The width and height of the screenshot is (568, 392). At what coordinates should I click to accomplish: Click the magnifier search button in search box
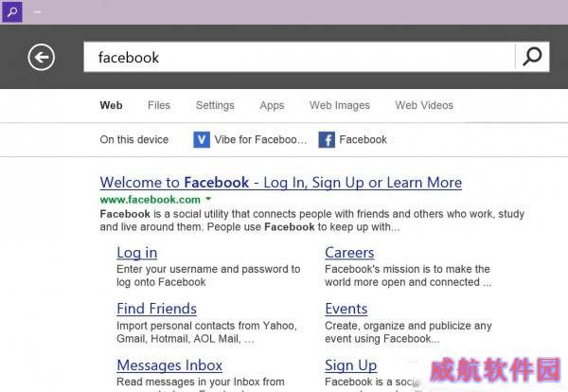532,57
